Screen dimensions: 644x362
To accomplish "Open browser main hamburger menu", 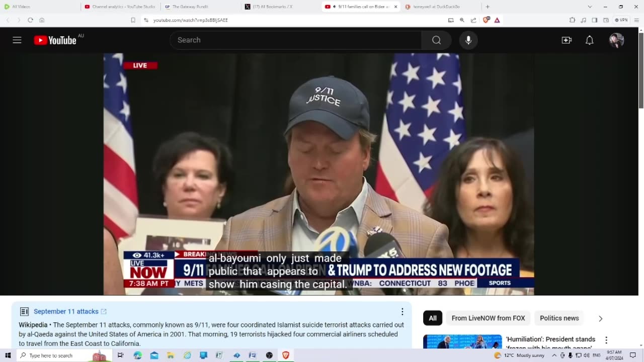I will [x=636, y=20].
